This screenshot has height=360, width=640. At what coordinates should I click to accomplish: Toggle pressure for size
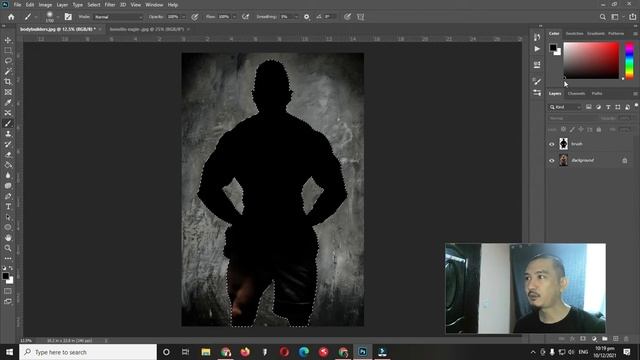pos(347,17)
